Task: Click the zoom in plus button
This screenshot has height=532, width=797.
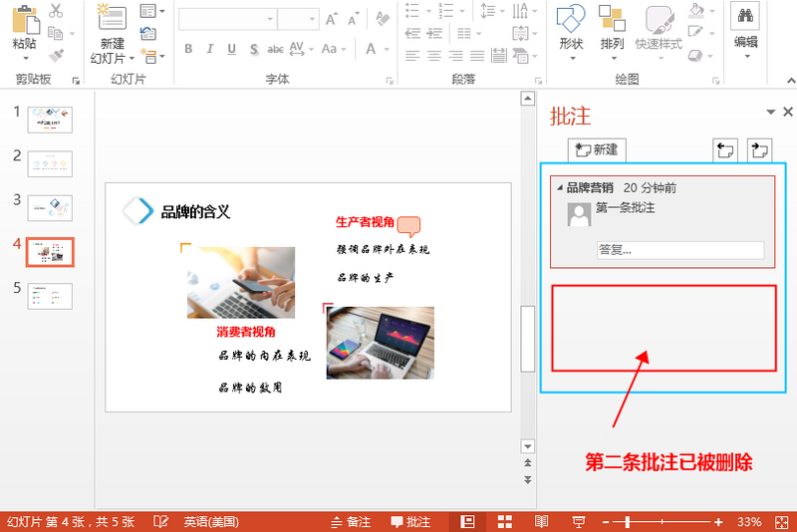Action: coord(718,521)
